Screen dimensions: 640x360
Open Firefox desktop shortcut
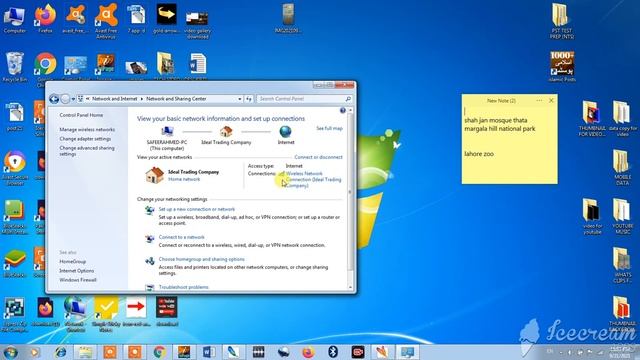coord(45,19)
